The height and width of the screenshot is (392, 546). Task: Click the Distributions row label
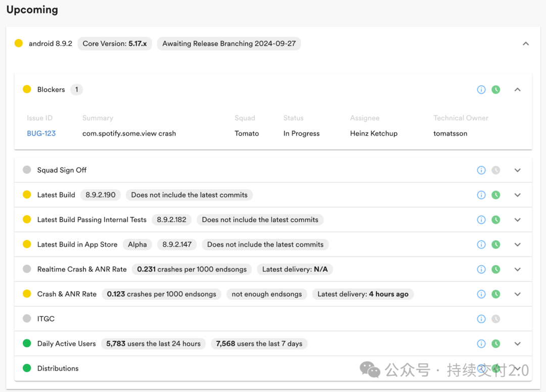[58, 368]
